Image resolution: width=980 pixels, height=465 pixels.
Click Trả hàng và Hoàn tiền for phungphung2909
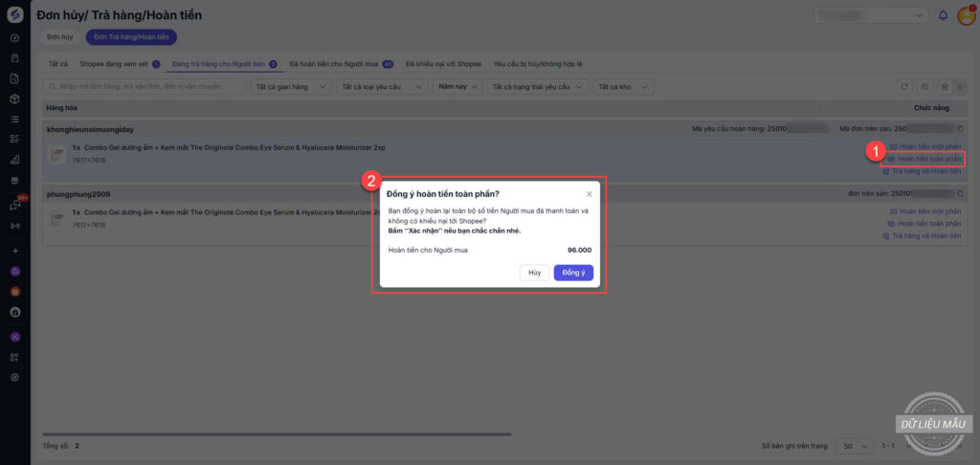pos(922,236)
